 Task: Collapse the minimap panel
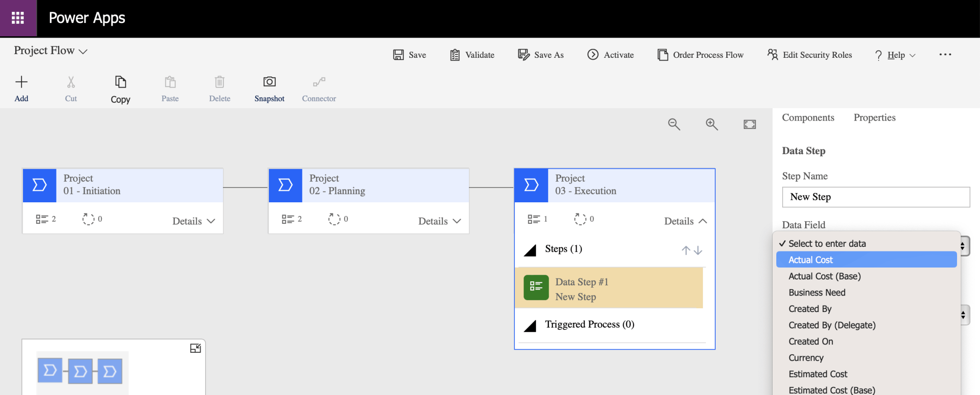point(195,348)
